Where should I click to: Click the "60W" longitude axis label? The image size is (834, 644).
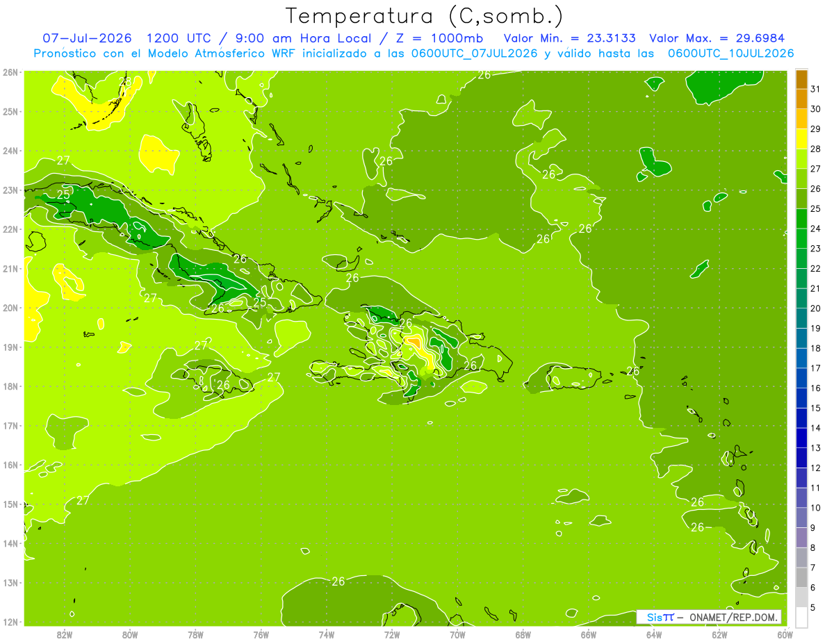click(785, 635)
